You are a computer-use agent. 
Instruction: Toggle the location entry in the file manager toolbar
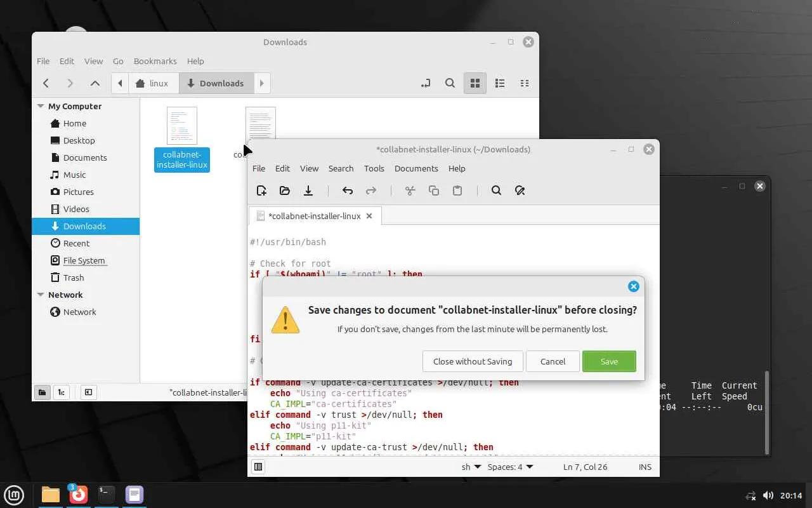coord(426,83)
